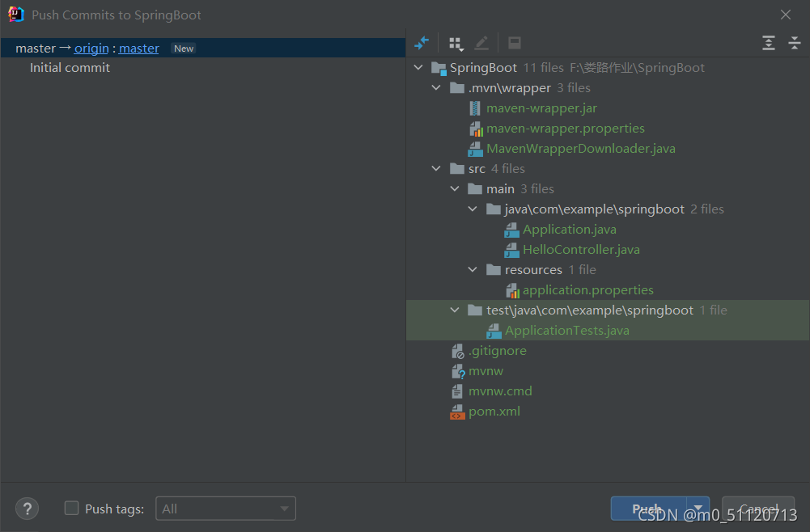Open the Push button dropdown arrow
This screenshot has height=532, width=810.
(698, 509)
